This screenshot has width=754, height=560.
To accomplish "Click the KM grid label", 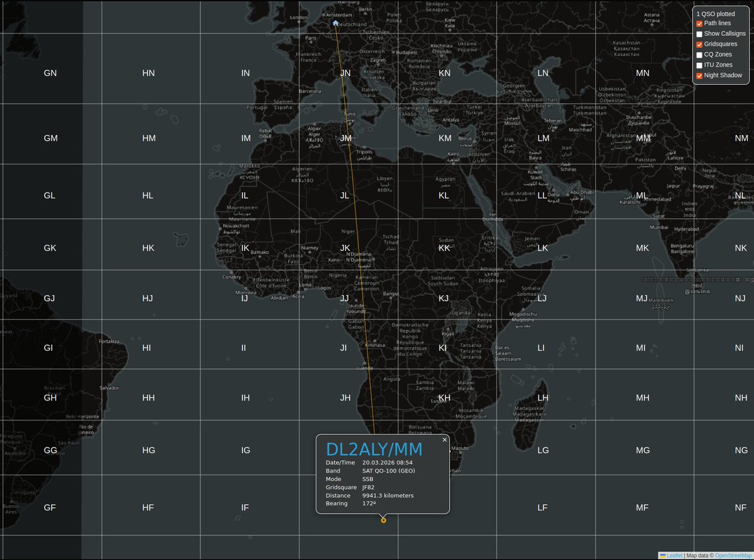I will click(445, 138).
